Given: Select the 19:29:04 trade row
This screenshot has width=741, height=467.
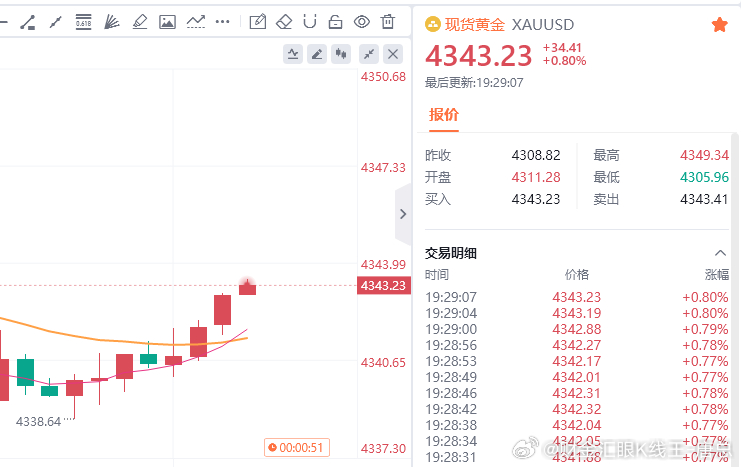Looking at the screenshot, I should 577,313.
